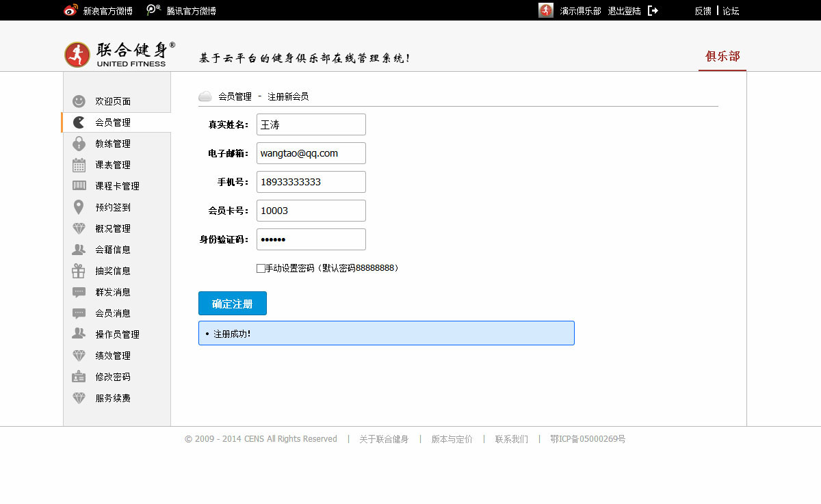Click the 会员卡号 text field
The width and height of the screenshot is (821, 504).
click(311, 211)
